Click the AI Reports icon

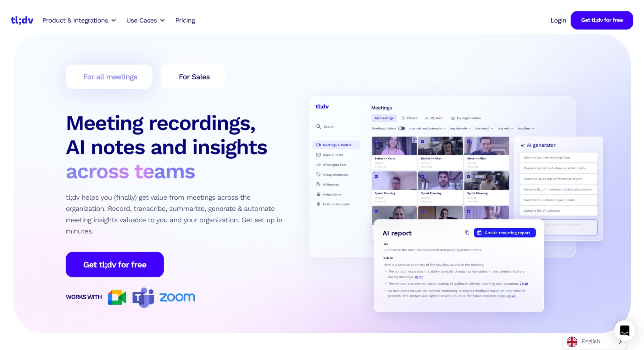tap(318, 184)
